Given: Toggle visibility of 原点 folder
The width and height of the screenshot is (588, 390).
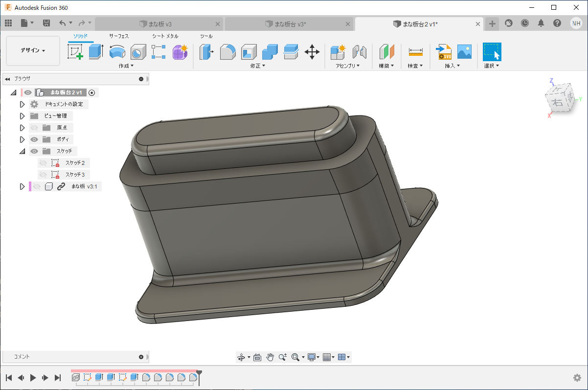Looking at the screenshot, I should [34, 128].
